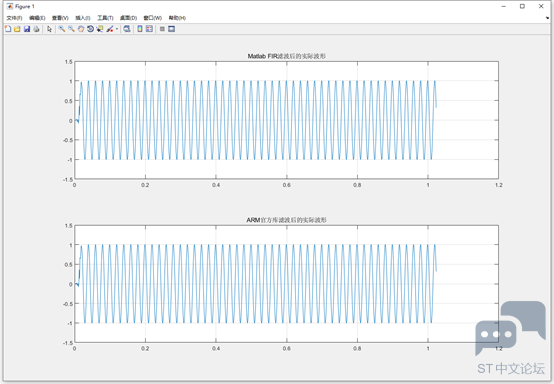Viewport: 554px width, 384px height.
Task: Click the dock figure arrow at menu bar end
Action: pos(548,18)
